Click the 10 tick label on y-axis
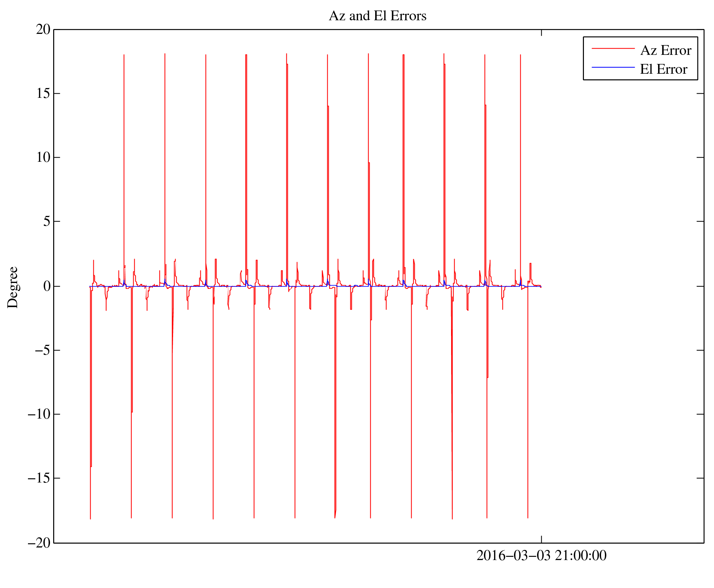The height and width of the screenshot is (588, 714). (43, 157)
